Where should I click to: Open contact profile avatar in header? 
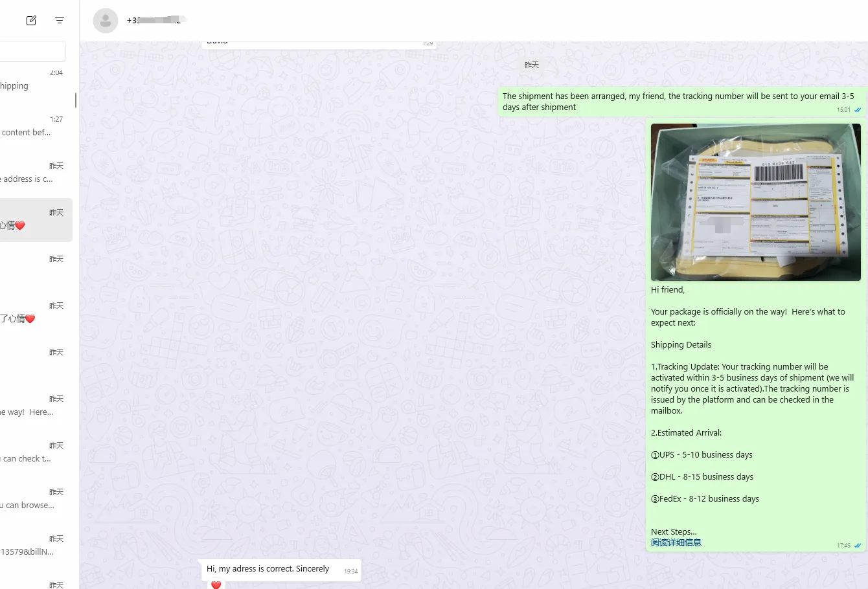point(106,21)
